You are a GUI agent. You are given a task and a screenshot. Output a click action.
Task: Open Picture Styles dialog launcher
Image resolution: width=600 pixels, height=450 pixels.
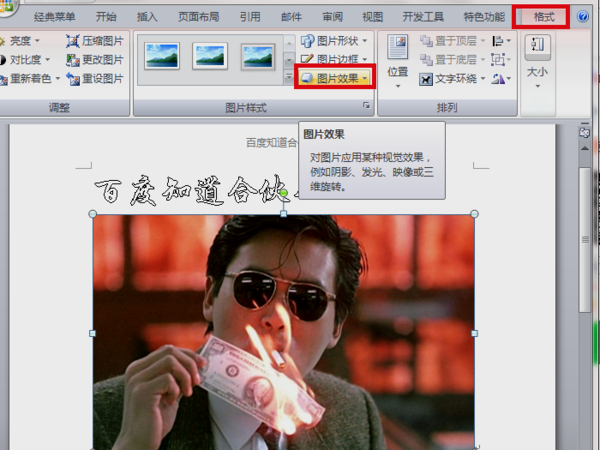366,105
